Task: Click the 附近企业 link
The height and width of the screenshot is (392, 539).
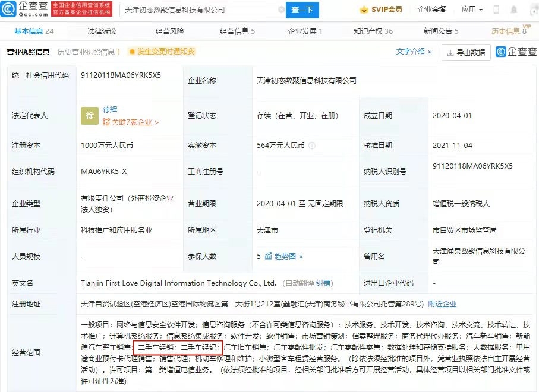Action: (x=442, y=304)
